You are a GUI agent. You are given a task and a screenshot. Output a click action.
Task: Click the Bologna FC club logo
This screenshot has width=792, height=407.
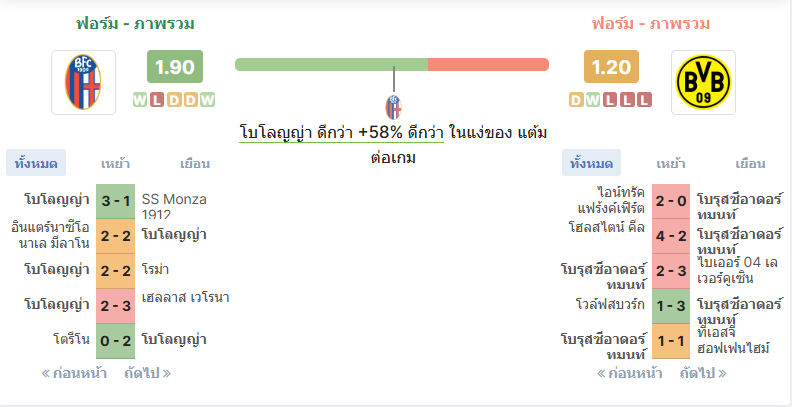[83, 82]
